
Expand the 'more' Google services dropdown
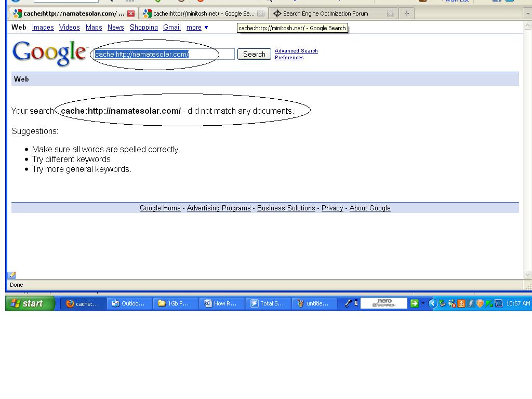(x=197, y=27)
